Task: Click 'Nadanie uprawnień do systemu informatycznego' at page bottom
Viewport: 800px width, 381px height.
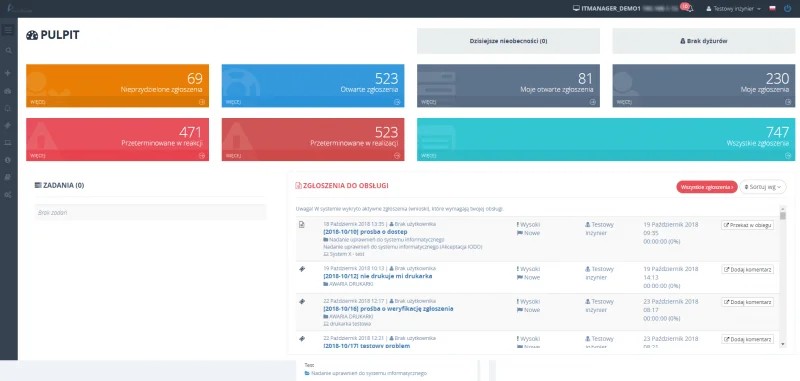Action: pos(365,373)
